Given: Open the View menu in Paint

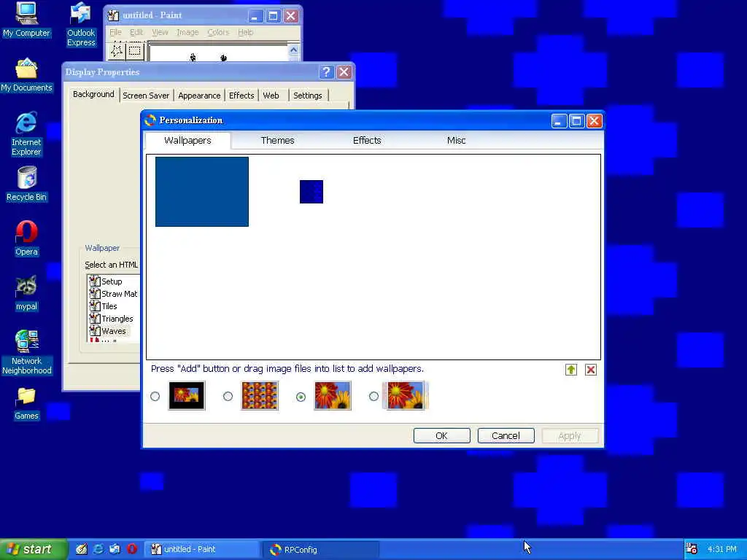Looking at the screenshot, I should tap(160, 32).
